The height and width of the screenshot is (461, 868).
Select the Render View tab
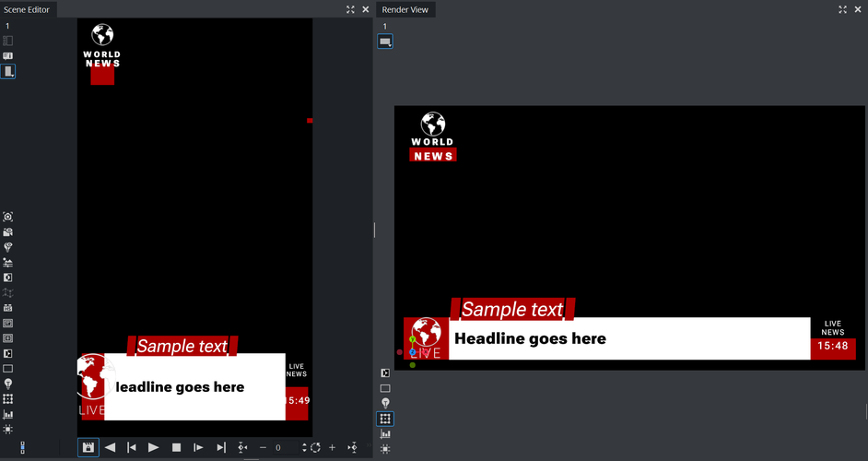(x=406, y=9)
